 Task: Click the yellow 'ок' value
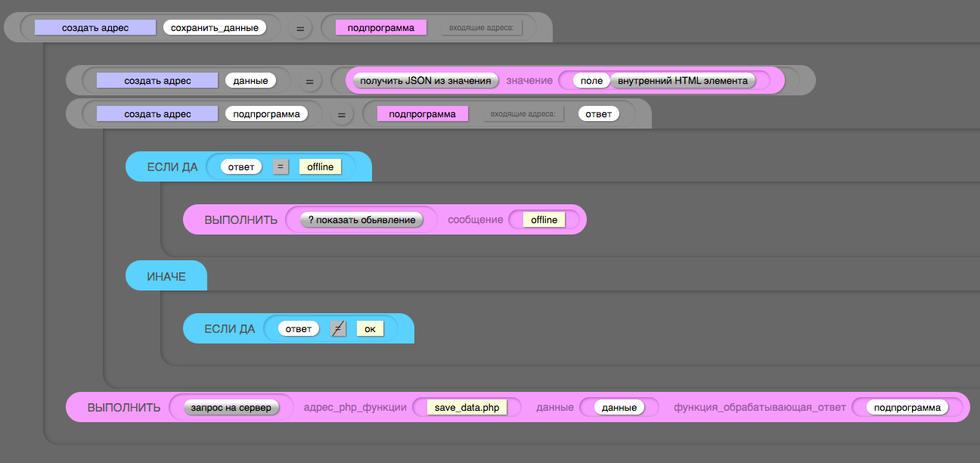(371, 329)
